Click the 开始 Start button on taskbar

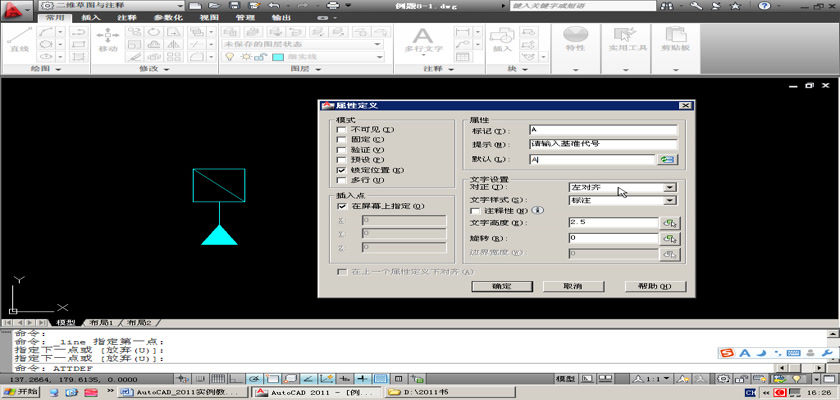[x=20, y=392]
